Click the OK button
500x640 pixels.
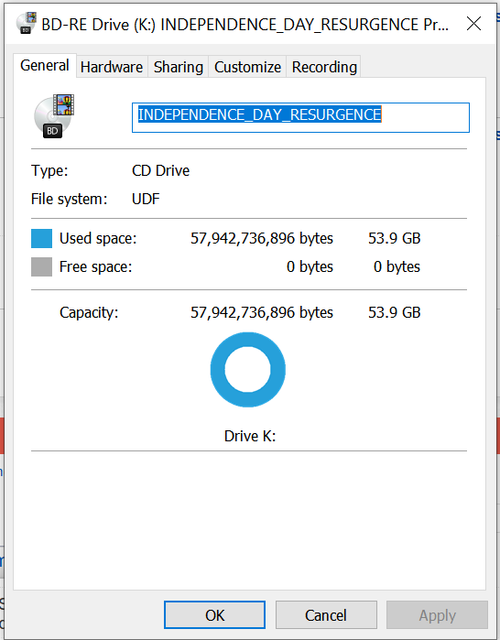(215, 615)
